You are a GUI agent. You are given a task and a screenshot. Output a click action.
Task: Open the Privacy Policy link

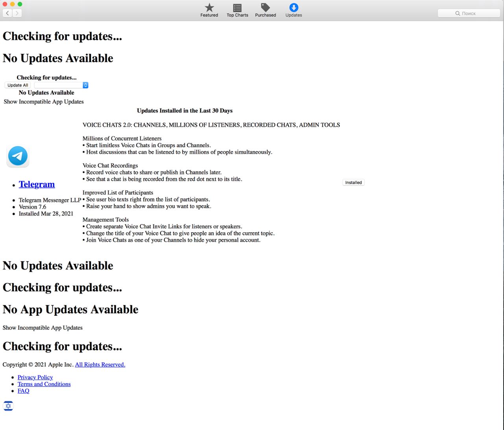pos(35,377)
